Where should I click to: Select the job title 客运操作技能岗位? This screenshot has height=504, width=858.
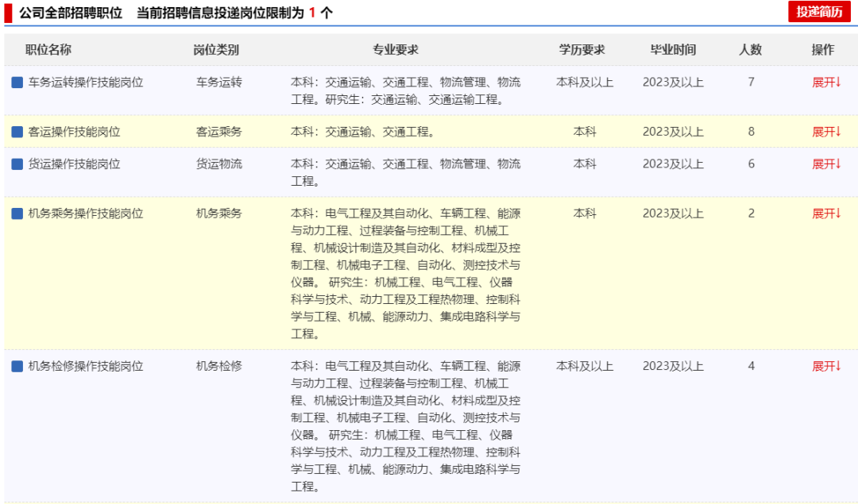75,132
